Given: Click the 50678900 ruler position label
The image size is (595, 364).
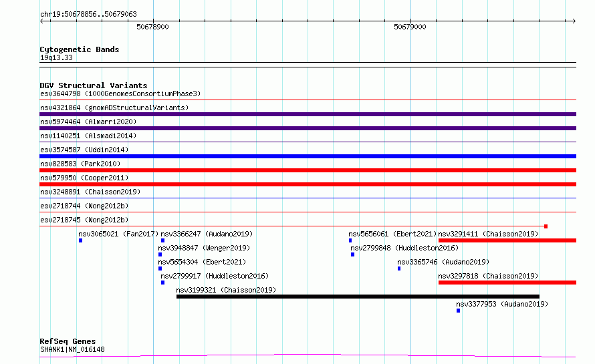Looking at the screenshot, I should point(153,27).
